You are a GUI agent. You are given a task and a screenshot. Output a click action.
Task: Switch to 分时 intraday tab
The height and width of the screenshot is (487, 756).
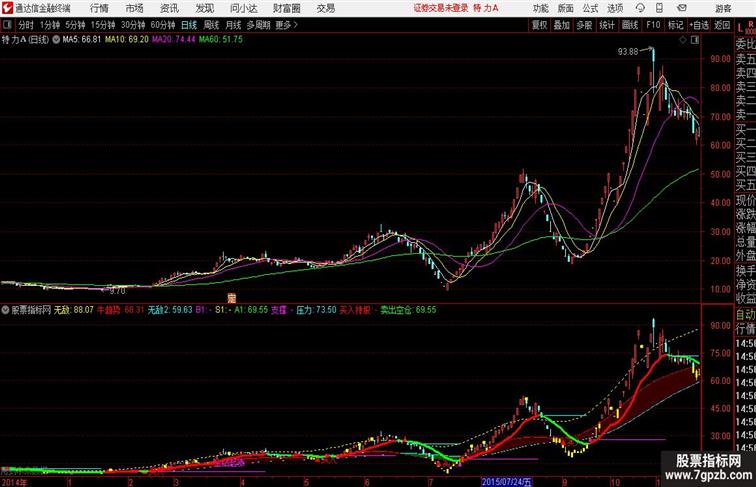26,25
